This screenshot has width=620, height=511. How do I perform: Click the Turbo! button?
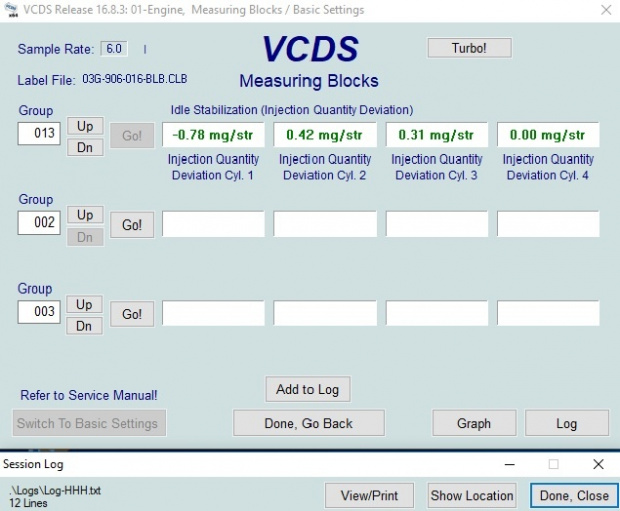(469, 48)
